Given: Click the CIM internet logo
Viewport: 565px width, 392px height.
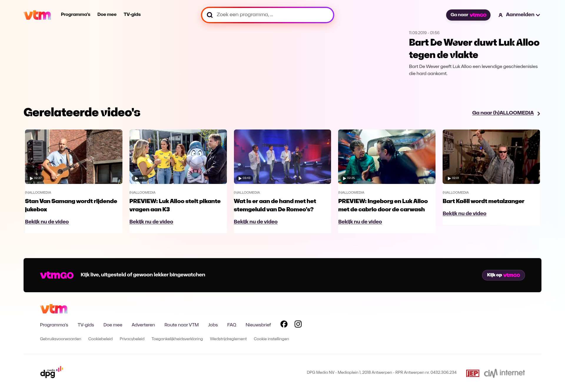Looking at the screenshot, I should coord(504,373).
